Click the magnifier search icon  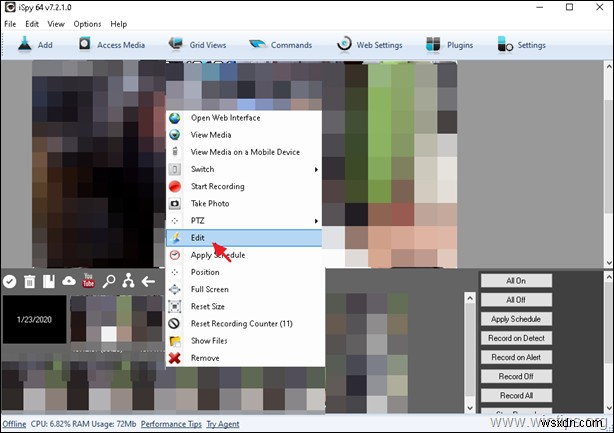point(108,281)
